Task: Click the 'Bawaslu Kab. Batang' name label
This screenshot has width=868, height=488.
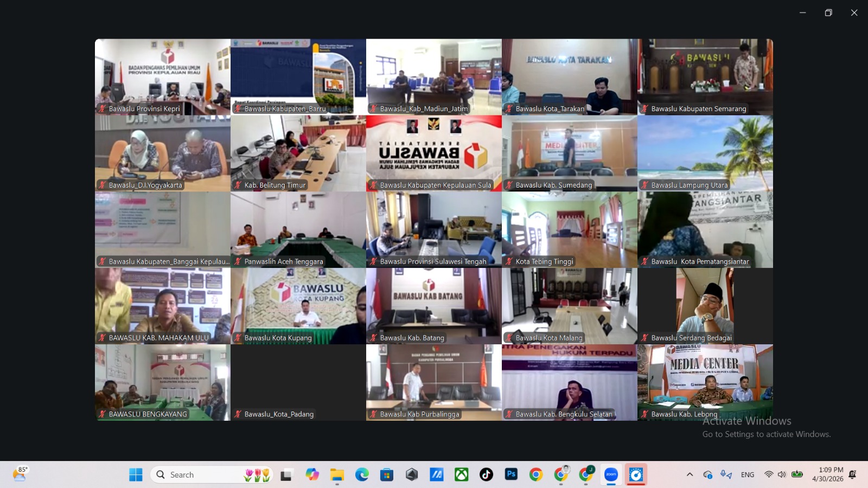Action: [412, 338]
